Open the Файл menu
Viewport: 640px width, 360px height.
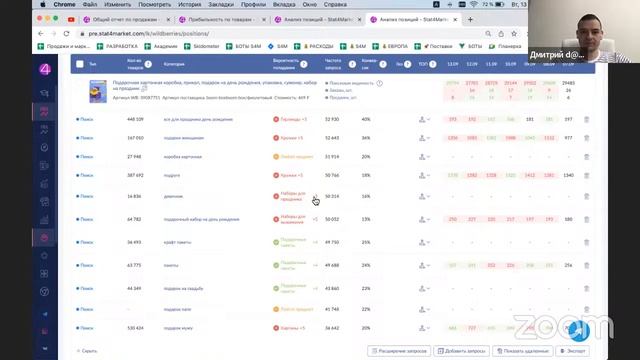click(90, 4)
